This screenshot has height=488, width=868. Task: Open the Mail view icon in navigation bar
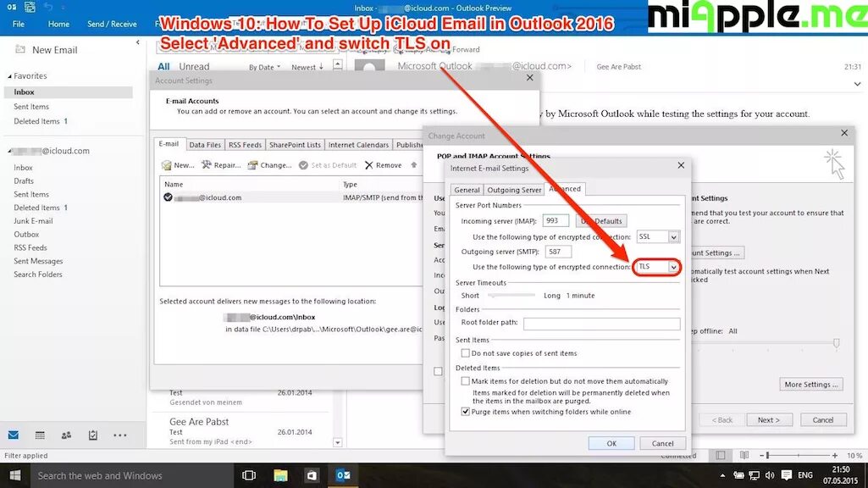14,435
